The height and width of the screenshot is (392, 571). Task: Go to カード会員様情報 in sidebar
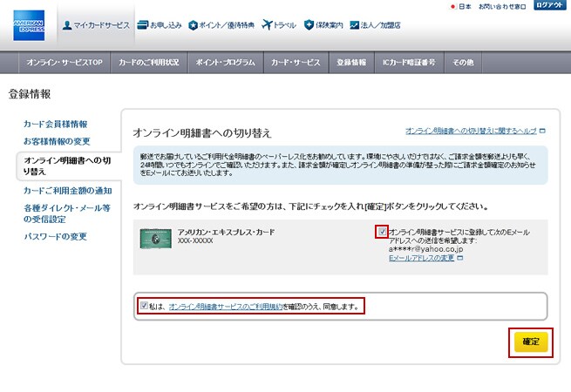click(x=55, y=125)
